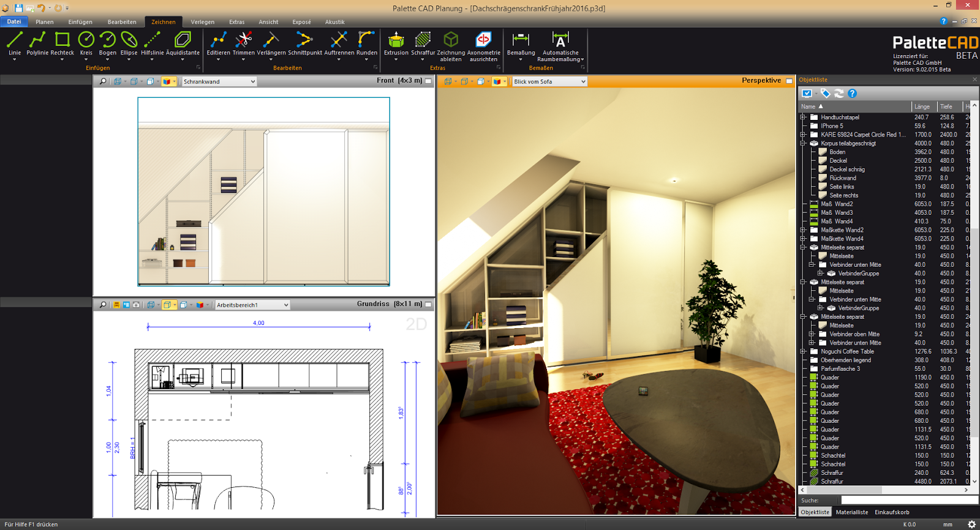Select the Bogen arc tool
Screen dimensions: 980x530
coord(107,45)
